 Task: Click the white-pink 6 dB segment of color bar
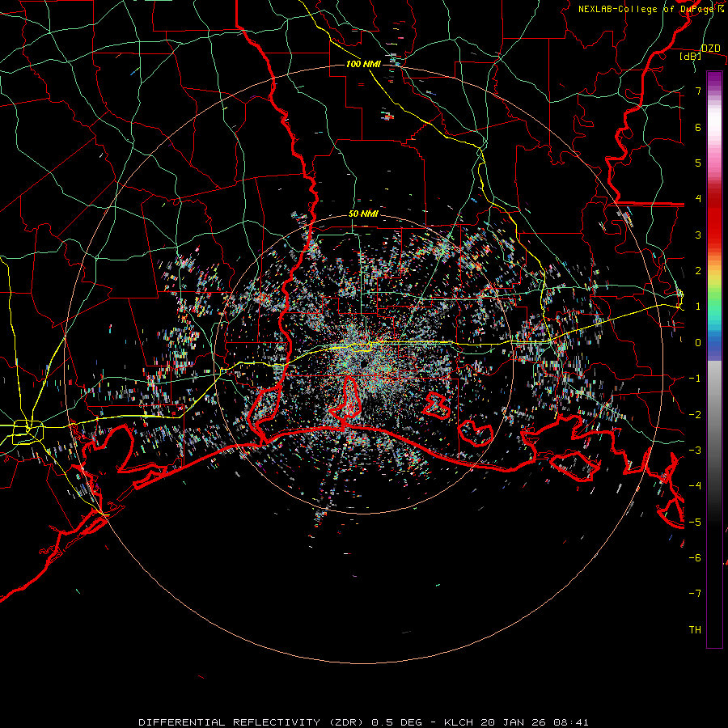coord(714,127)
